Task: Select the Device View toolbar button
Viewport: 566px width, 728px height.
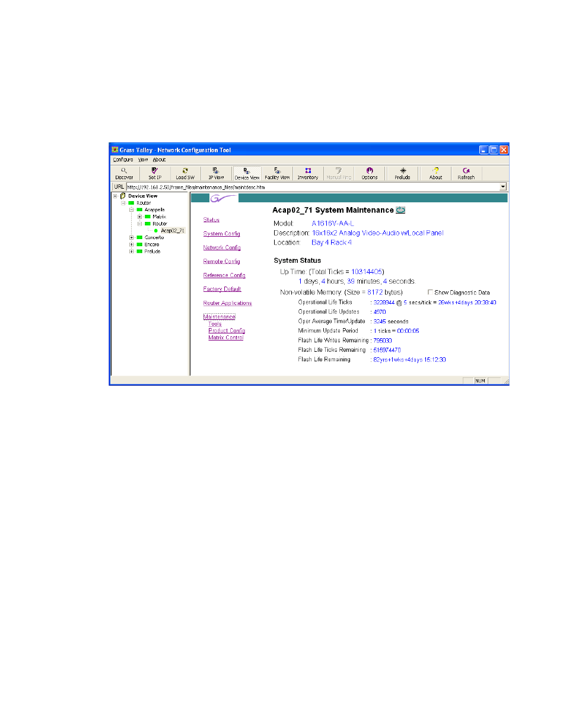Action: (247, 173)
